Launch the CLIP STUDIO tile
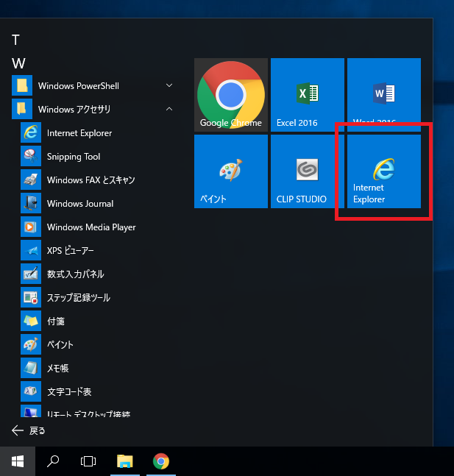The height and width of the screenshot is (476, 454). tap(307, 171)
